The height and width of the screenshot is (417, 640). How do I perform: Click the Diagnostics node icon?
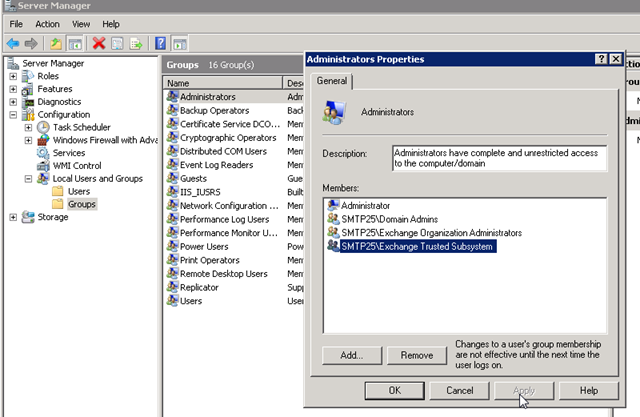coord(28,102)
